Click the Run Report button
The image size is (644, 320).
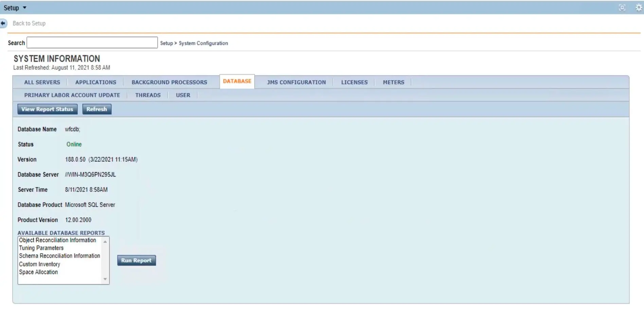(x=136, y=260)
